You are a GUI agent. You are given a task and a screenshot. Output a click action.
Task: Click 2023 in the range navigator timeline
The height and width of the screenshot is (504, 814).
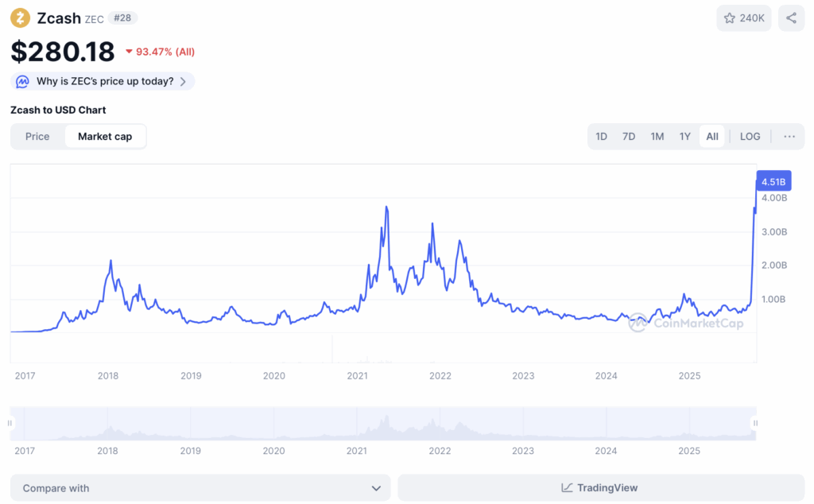pos(523,451)
